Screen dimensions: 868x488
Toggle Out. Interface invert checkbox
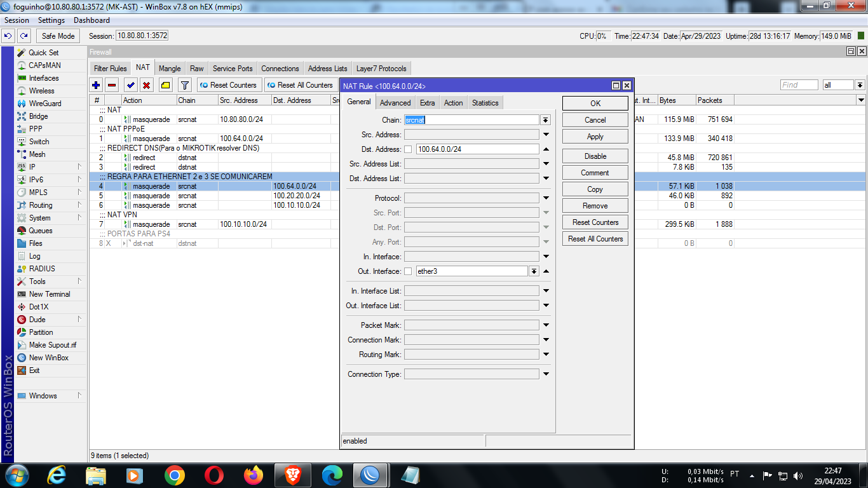408,271
